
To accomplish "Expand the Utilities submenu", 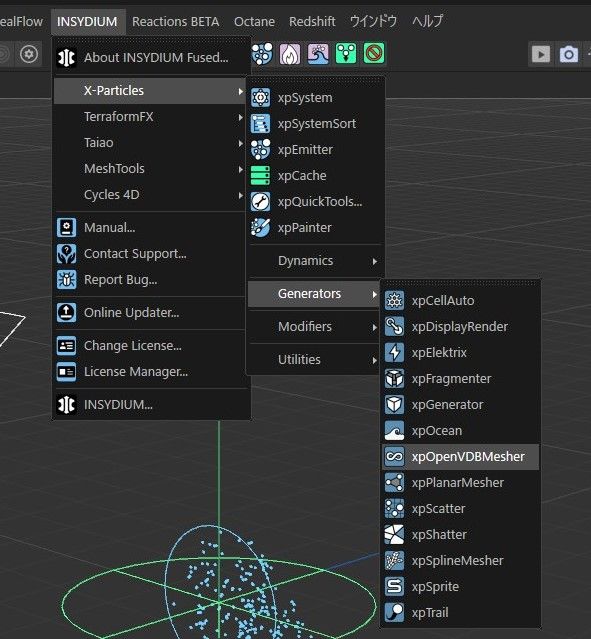I will click(x=315, y=360).
